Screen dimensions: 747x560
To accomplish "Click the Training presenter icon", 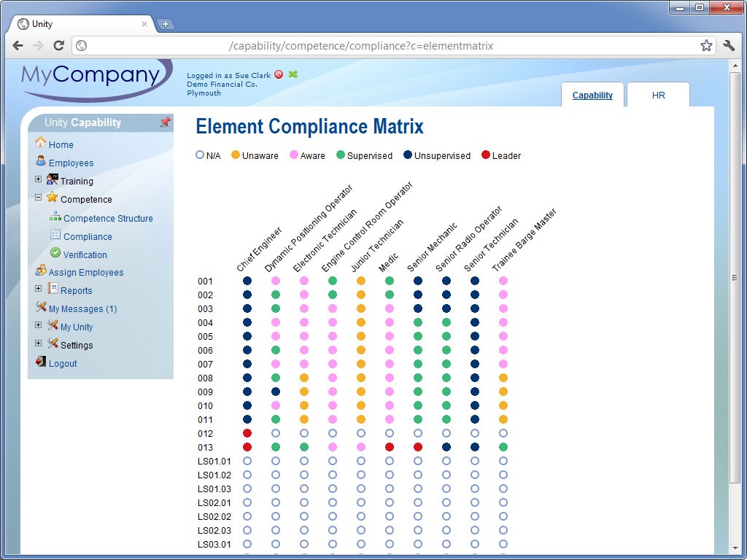I will (52, 179).
